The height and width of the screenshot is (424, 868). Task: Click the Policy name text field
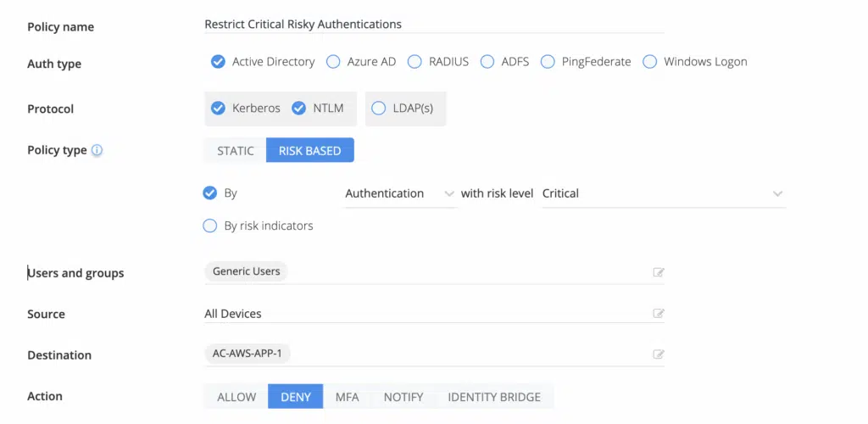coord(432,25)
